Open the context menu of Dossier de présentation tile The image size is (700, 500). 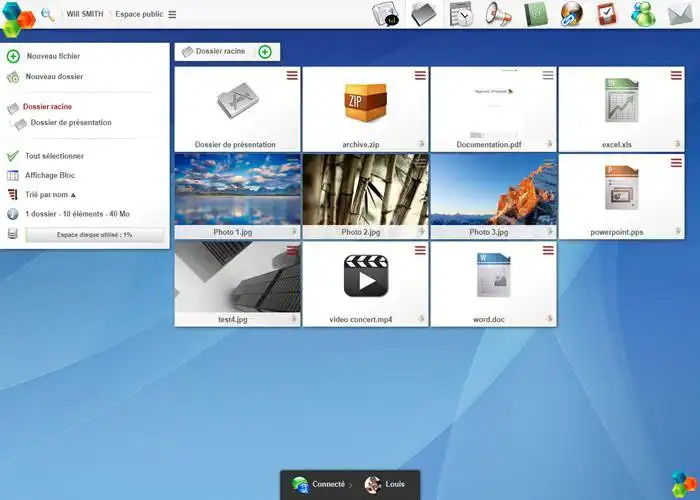292,75
